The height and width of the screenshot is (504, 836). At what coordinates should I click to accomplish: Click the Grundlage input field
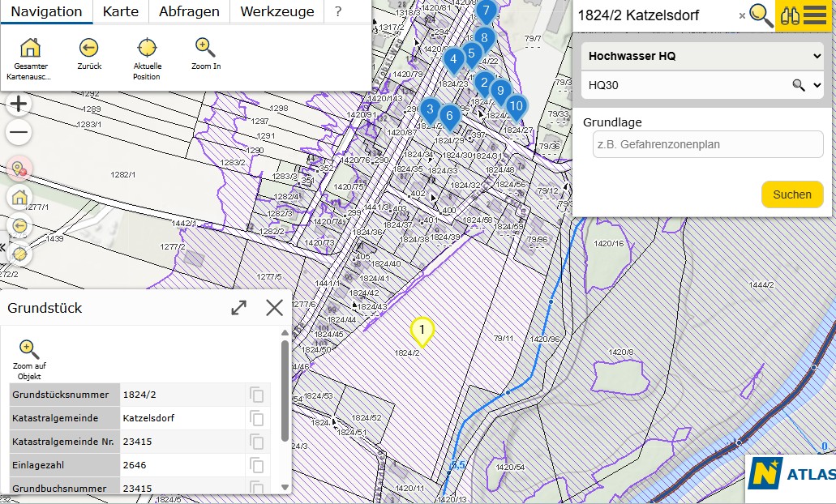(x=706, y=144)
